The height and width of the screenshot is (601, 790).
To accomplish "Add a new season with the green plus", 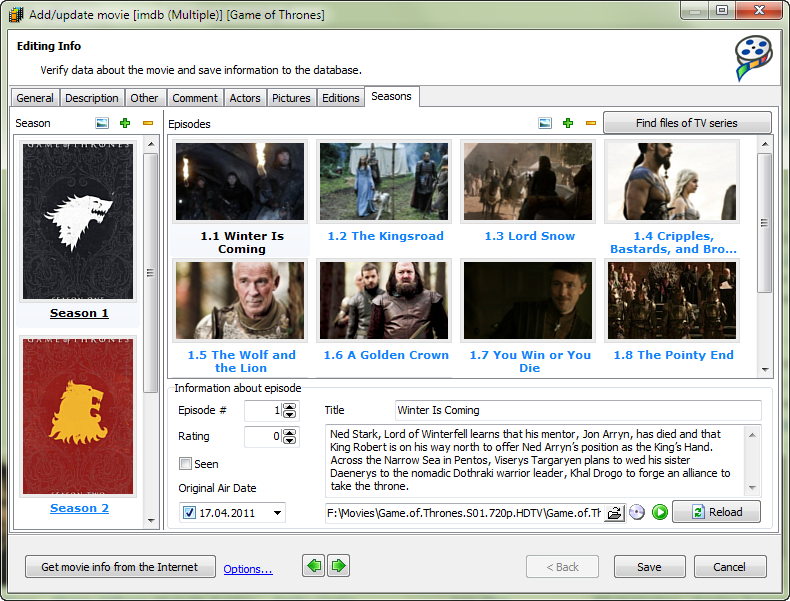I will tap(125, 123).
